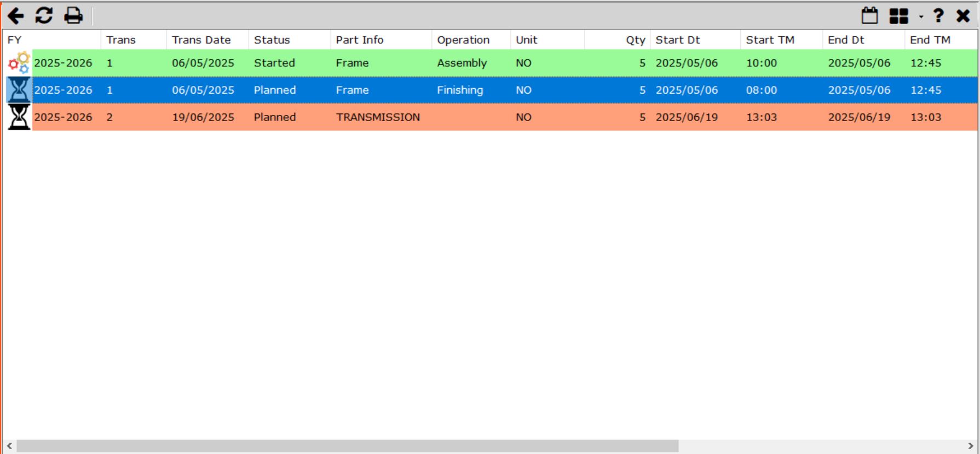Open the calendar view icon
The width and height of the screenshot is (980, 454).
point(869,16)
